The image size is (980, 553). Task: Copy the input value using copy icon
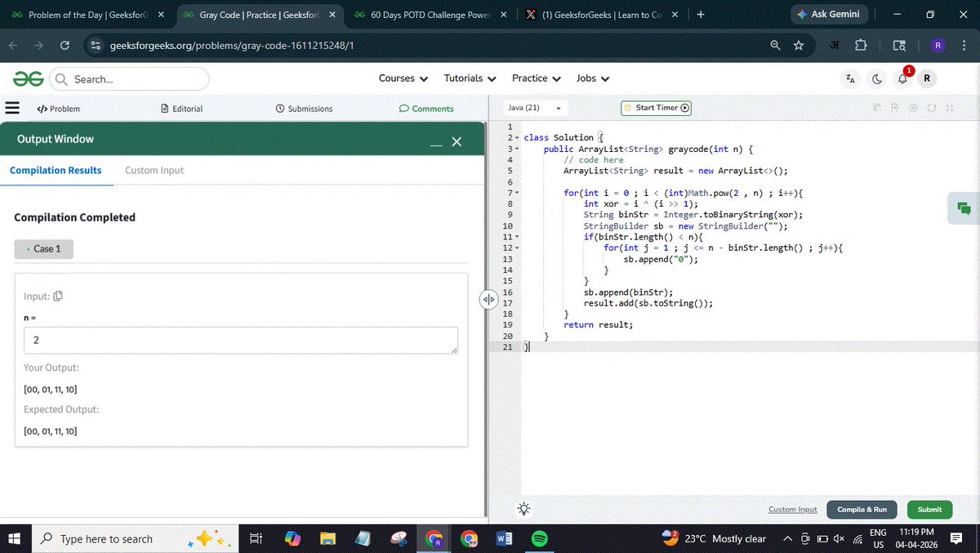(58, 296)
